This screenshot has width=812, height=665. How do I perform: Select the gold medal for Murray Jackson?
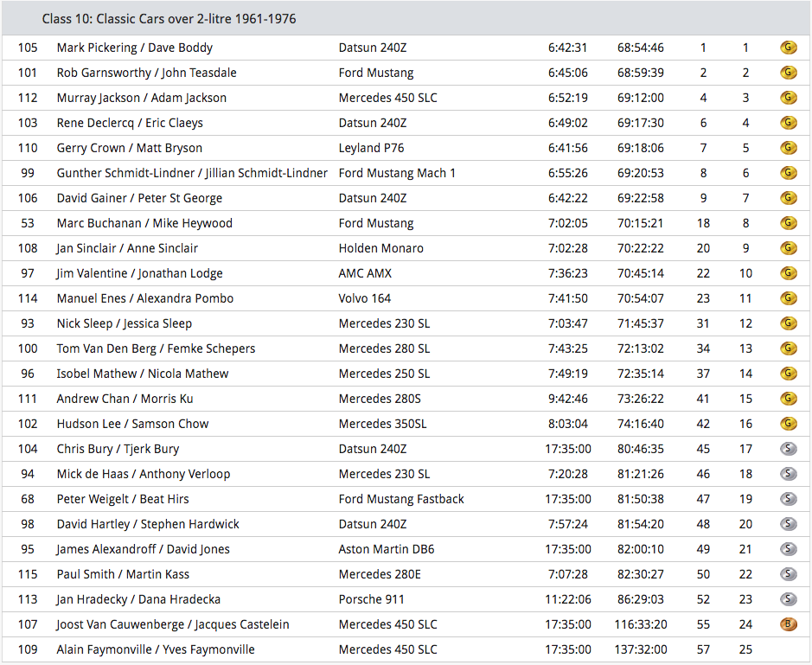pos(788,98)
